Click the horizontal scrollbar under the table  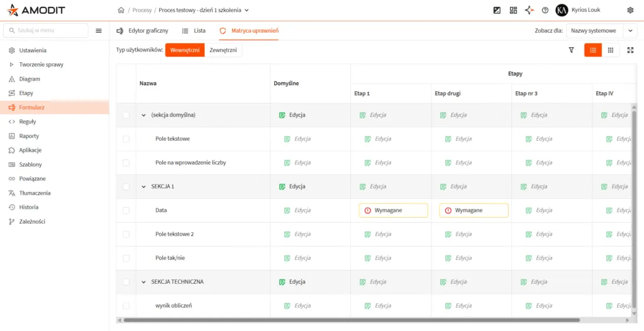351,320
